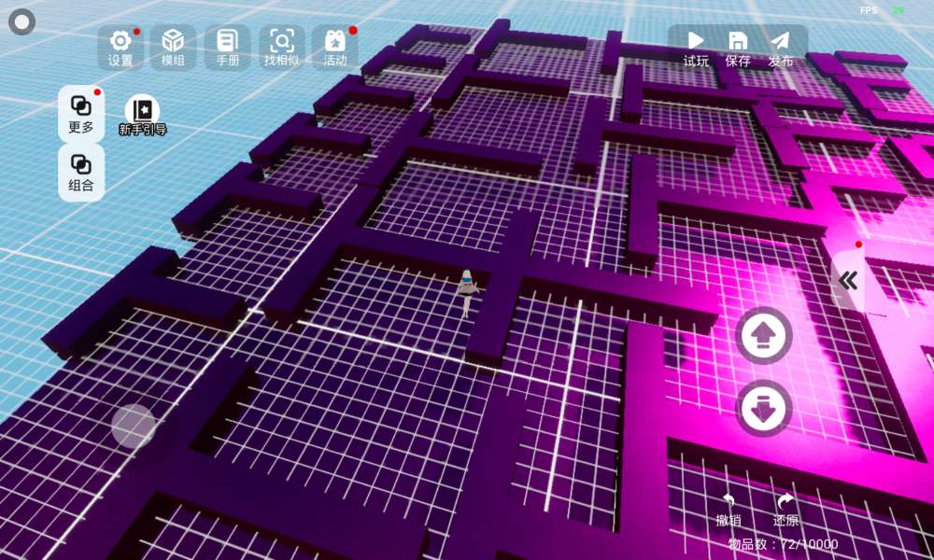This screenshot has width=934, height=560.
Task: Open the 设置 settings gear
Action: 120,48
